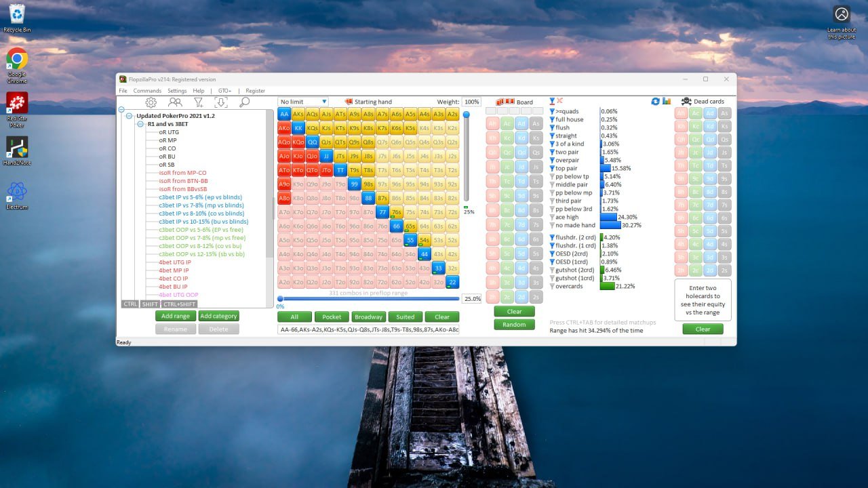Open the No limit game type dropdown
868x488 pixels.
coord(303,102)
